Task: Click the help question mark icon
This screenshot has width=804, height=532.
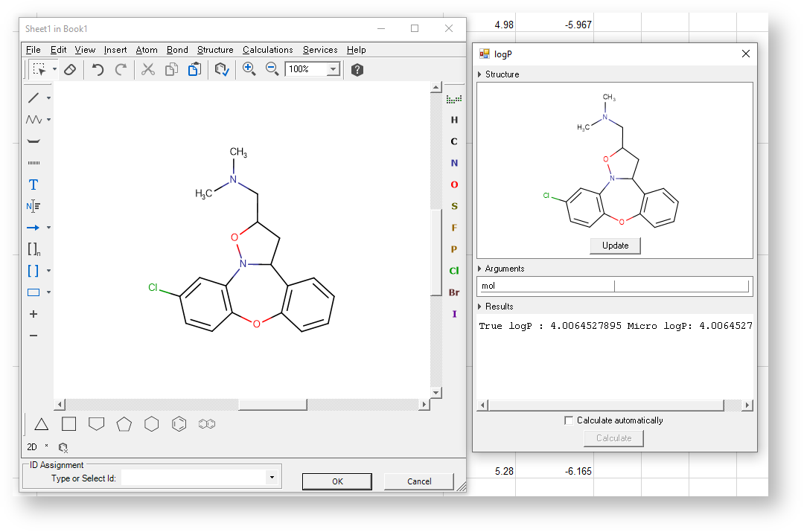Action: point(357,69)
